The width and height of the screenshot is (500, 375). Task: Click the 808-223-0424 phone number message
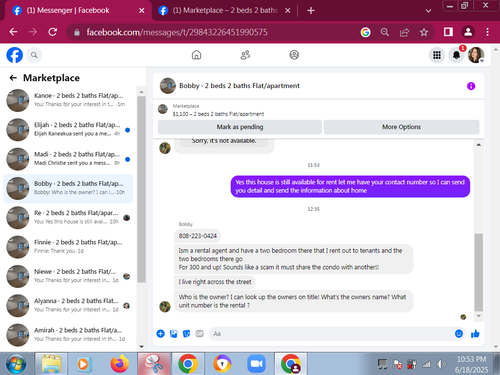[x=197, y=236]
